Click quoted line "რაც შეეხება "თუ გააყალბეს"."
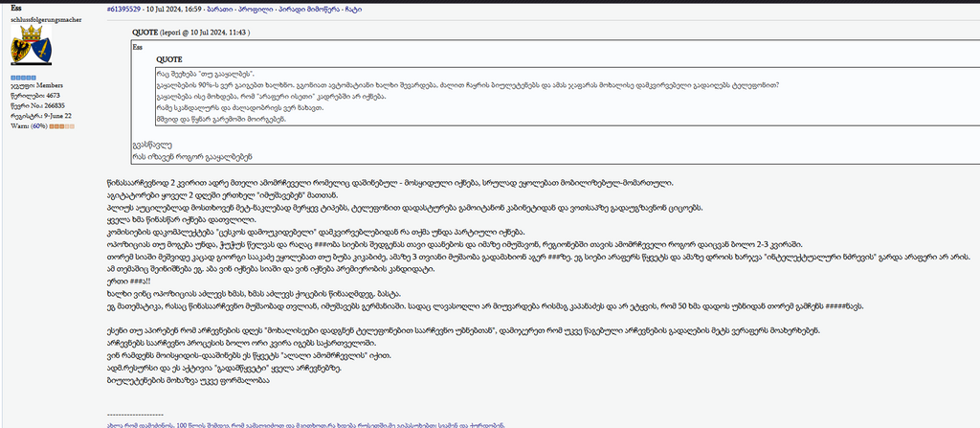The image size is (980, 428). coord(206,74)
